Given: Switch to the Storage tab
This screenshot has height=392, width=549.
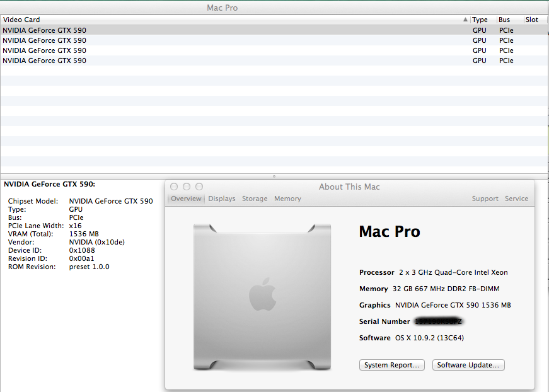Looking at the screenshot, I should tap(255, 199).
